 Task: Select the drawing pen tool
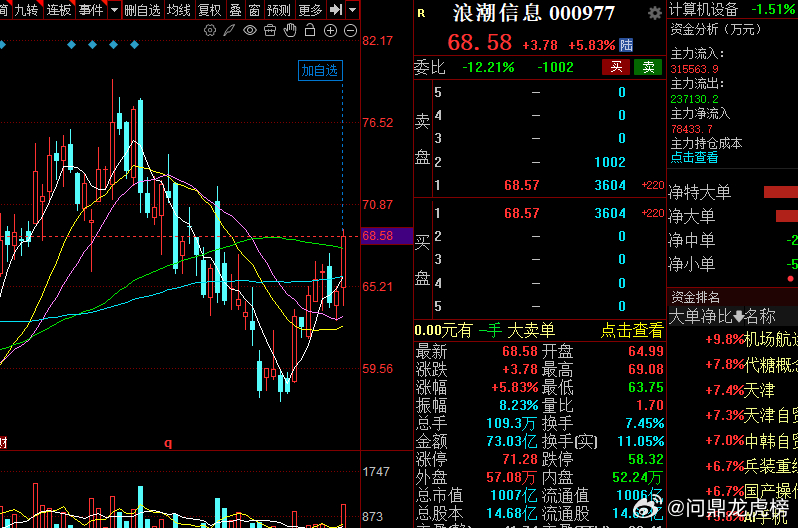pos(230,31)
